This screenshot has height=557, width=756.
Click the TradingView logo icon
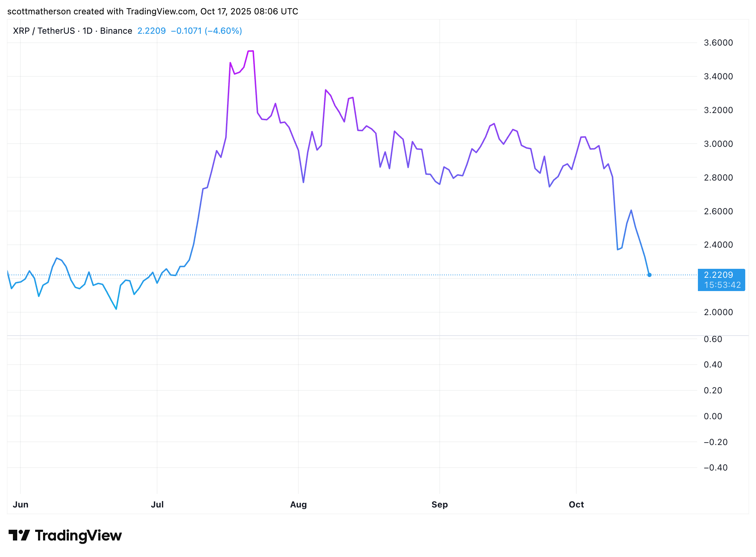click(x=19, y=535)
